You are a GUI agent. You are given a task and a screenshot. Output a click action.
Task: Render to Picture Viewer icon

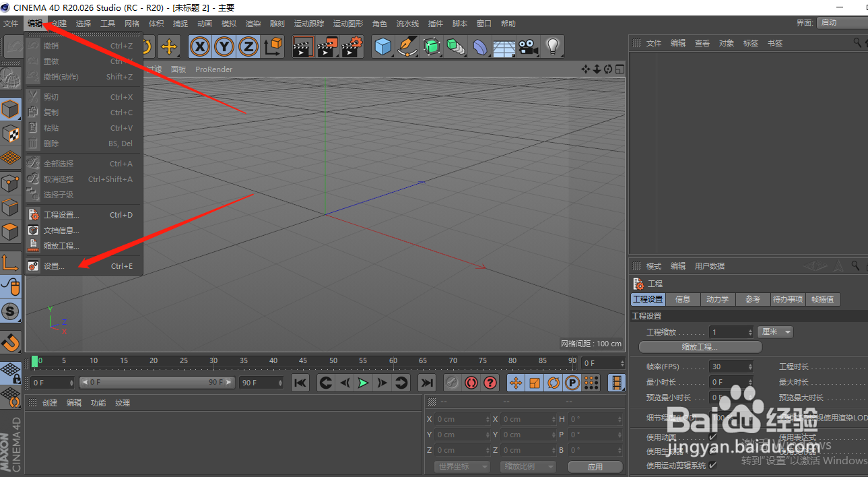pos(327,46)
